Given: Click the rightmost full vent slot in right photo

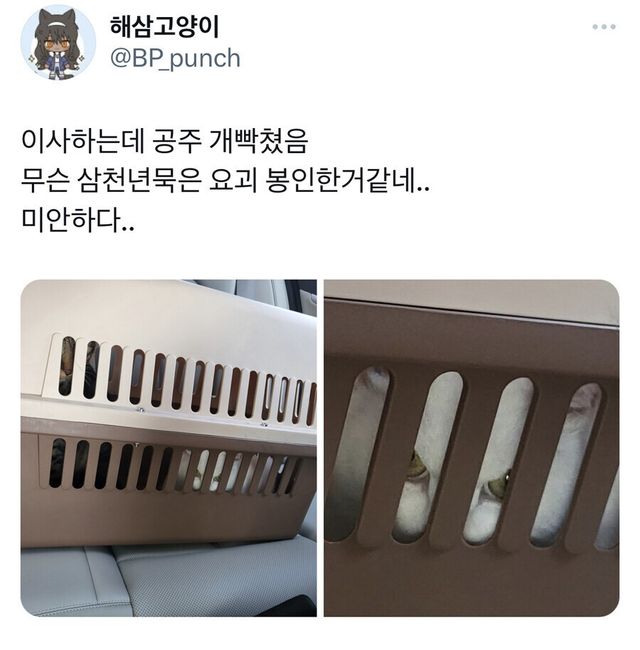Looking at the screenshot, I should click(566, 463).
